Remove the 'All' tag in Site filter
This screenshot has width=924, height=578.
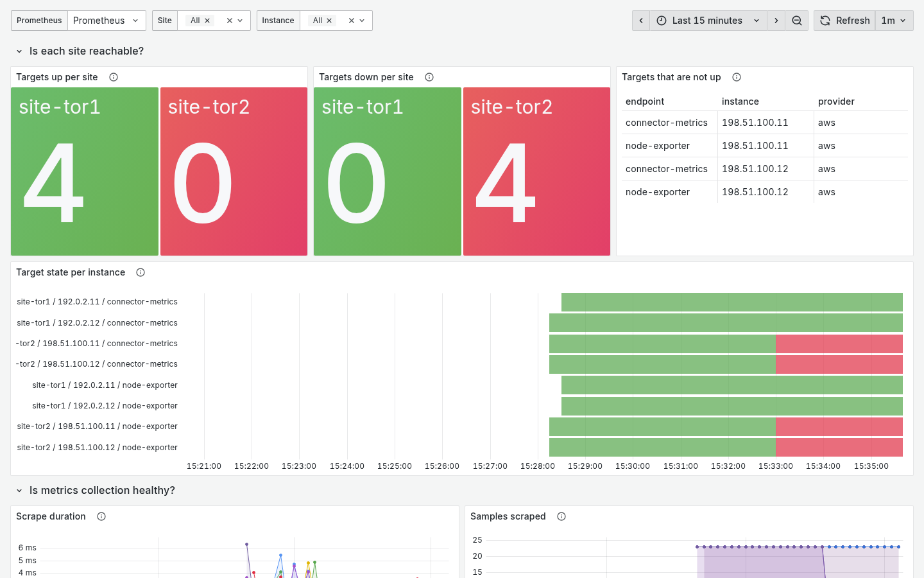(x=207, y=21)
